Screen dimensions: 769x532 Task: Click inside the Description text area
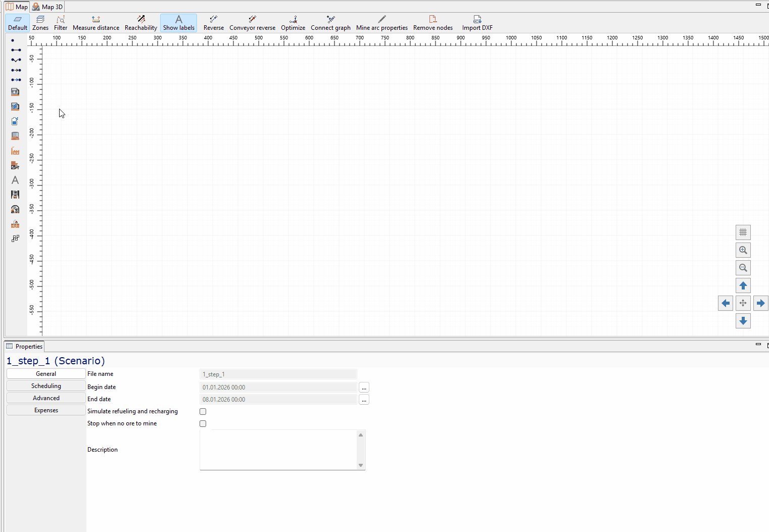point(278,450)
